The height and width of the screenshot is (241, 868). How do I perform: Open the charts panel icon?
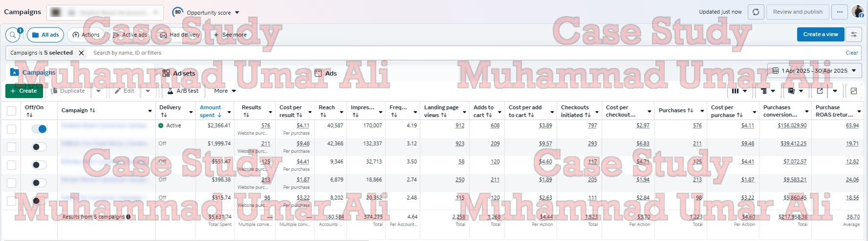[x=853, y=91]
